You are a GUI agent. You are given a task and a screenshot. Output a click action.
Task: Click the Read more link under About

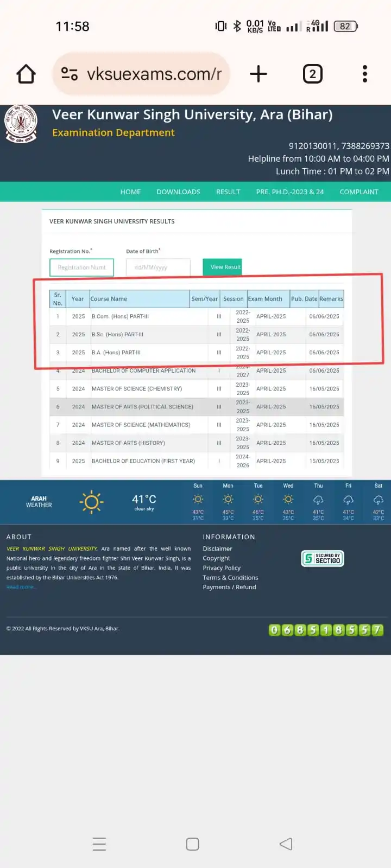coord(20,587)
